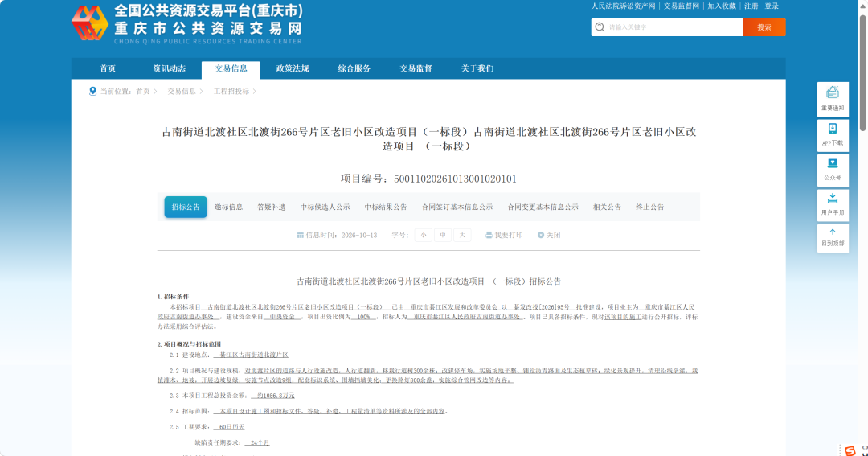Click the page vertical scrollbar thumb

click(862, 74)
